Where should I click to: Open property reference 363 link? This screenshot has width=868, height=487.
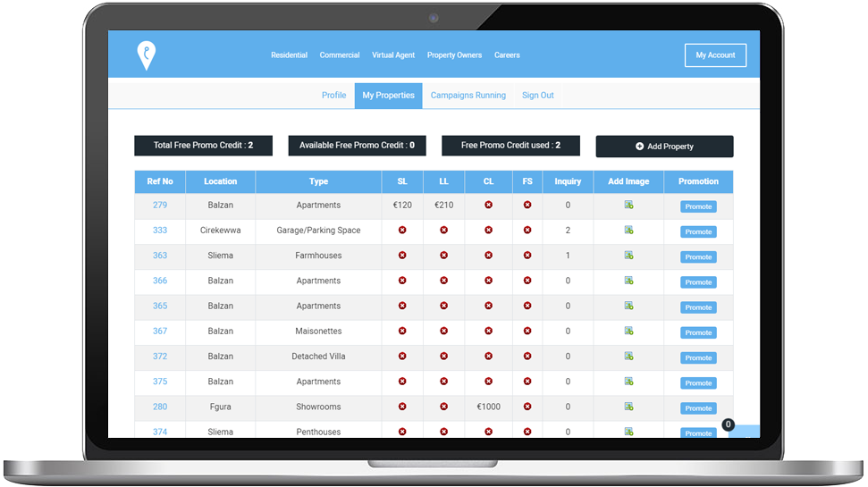click(x=160, y=256)
